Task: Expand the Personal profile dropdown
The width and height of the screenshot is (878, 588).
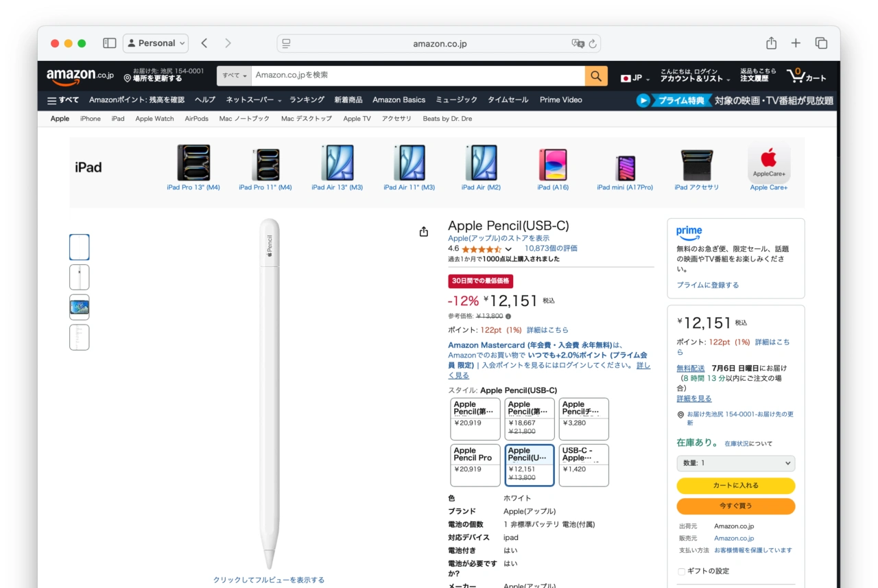Action: (156, 43)
